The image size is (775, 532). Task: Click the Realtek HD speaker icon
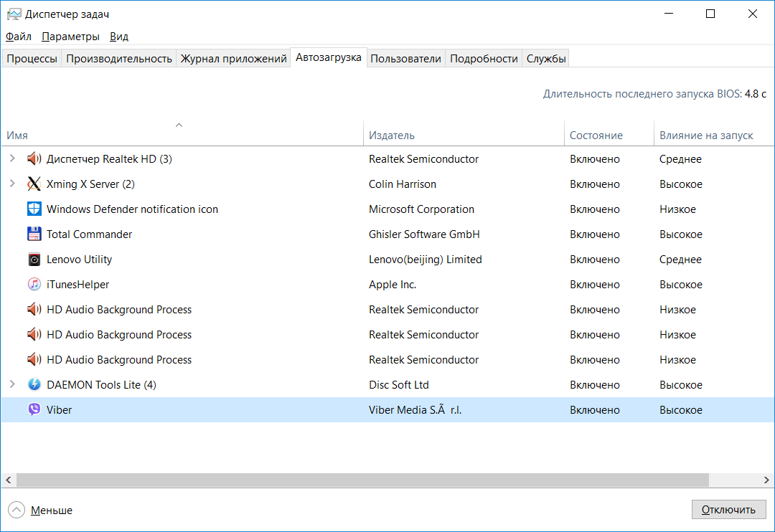click(34, 159)
